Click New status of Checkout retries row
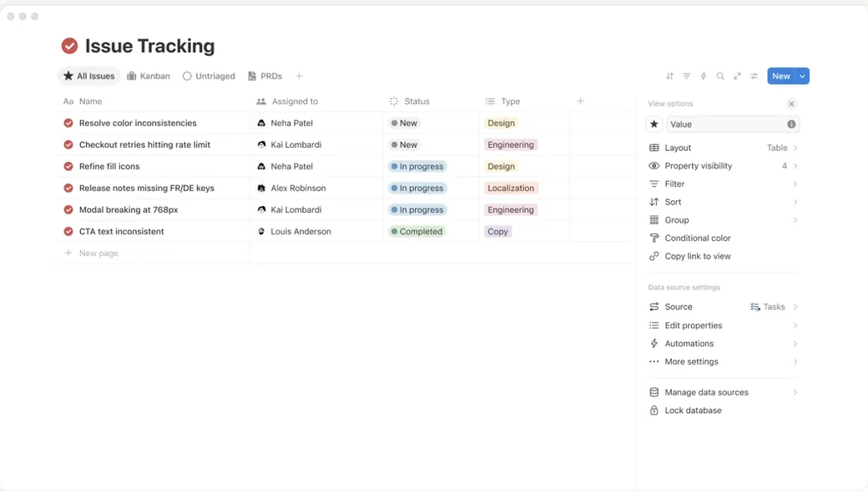 404,144
